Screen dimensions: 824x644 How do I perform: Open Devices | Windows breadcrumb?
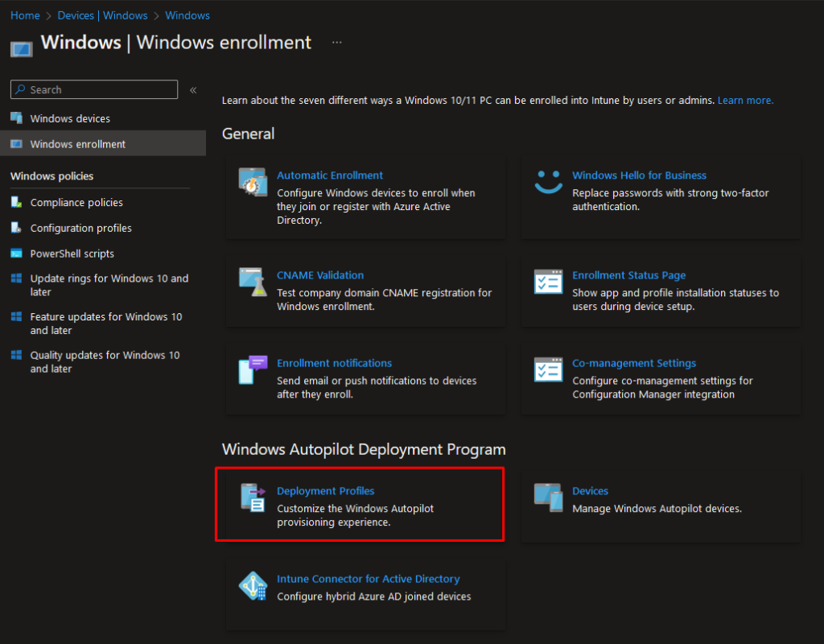tap(102, 15)
